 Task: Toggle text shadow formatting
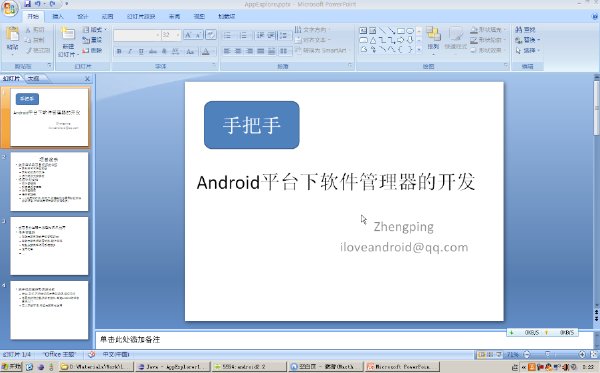pyautogui.click(x=164, y=51)
